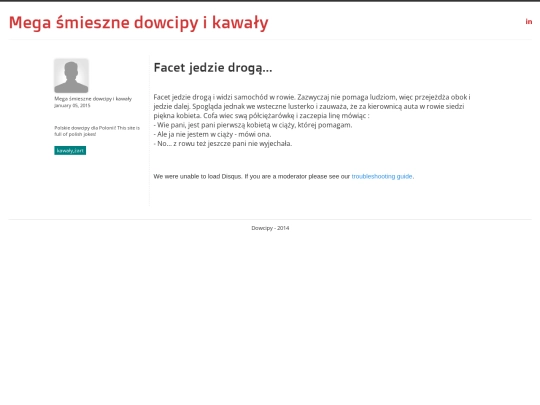
Task: Open the Facet jedzie drogą... post title
Action: [213, 68]
